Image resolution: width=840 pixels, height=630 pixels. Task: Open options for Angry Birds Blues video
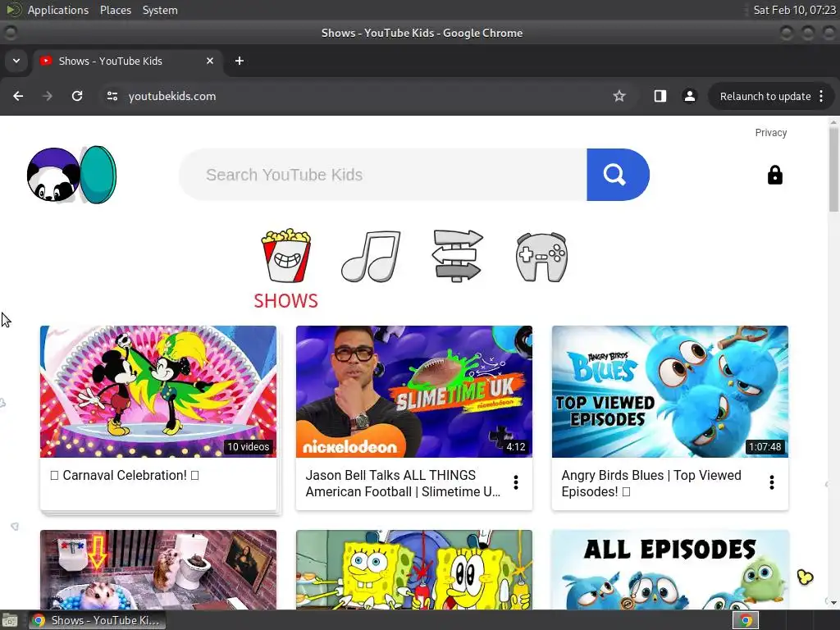(772, 482)
